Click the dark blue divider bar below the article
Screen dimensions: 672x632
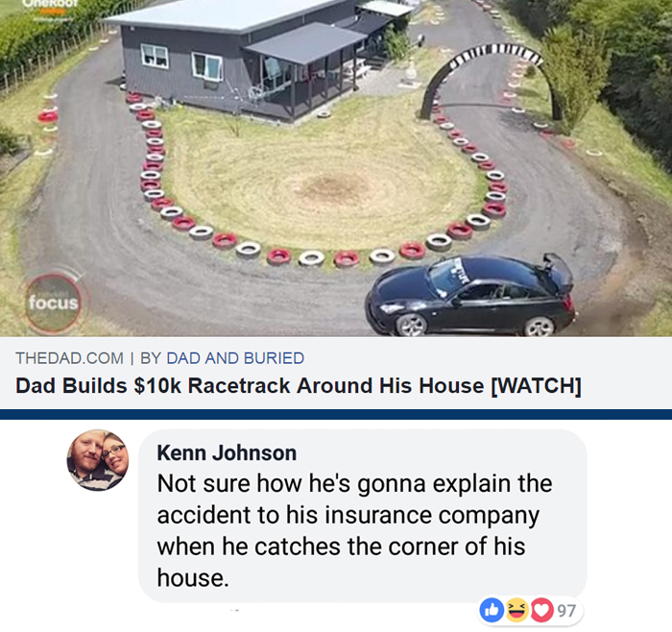click(336, 414)
